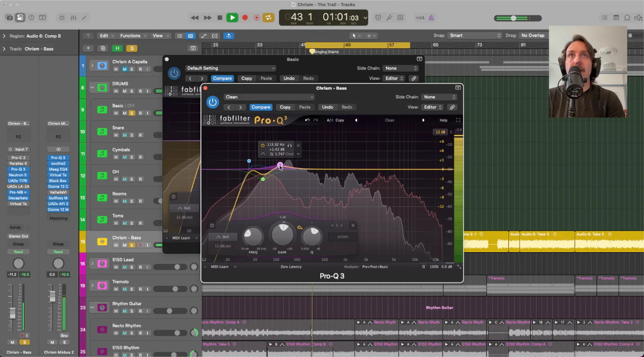
Task: Open the Zero Latency processing mode menu
Action: coord(291,266)
